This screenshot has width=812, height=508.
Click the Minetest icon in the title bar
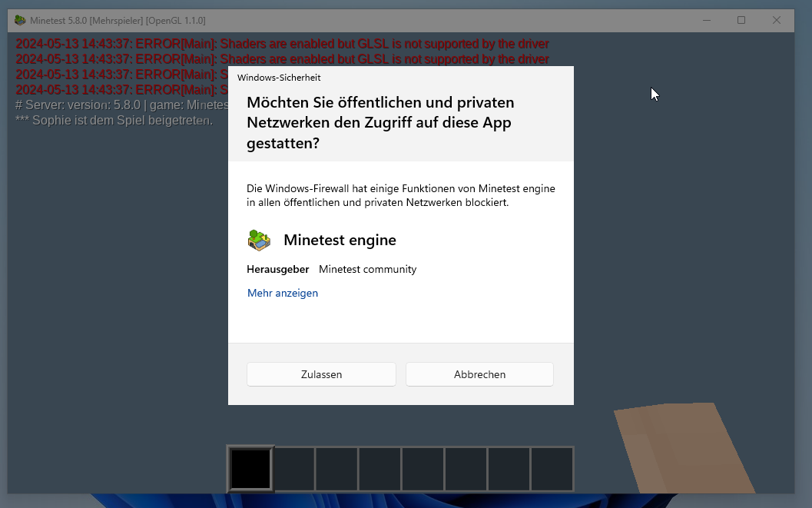[x=20, y=20]
